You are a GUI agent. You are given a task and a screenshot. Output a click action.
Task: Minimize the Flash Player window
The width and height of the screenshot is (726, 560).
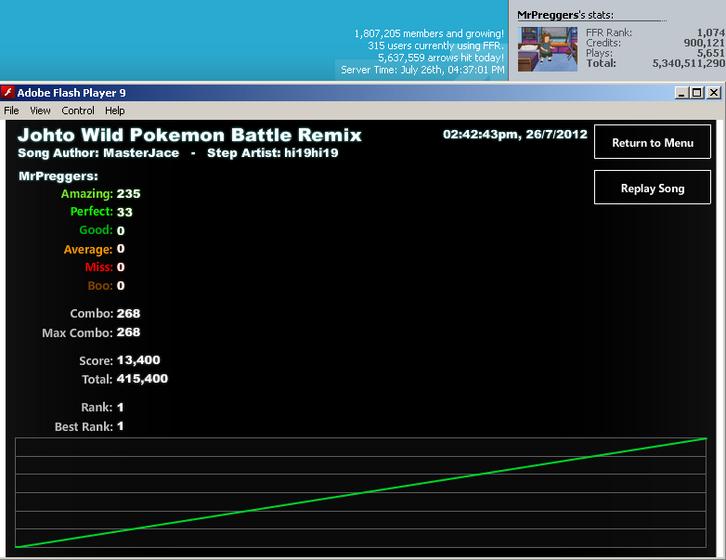point(681,93)
